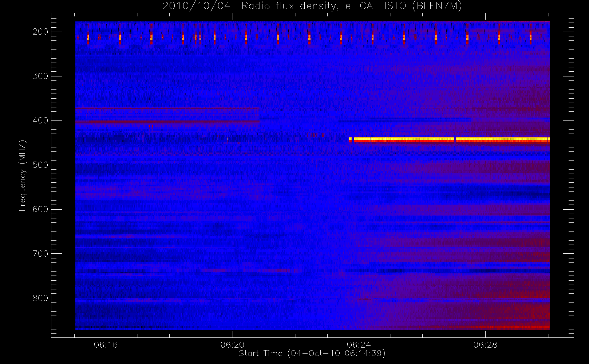Click the red horizontal band near 405 MHz
Viewport: 589px width, 364px height.
click(x=168, y=122)
